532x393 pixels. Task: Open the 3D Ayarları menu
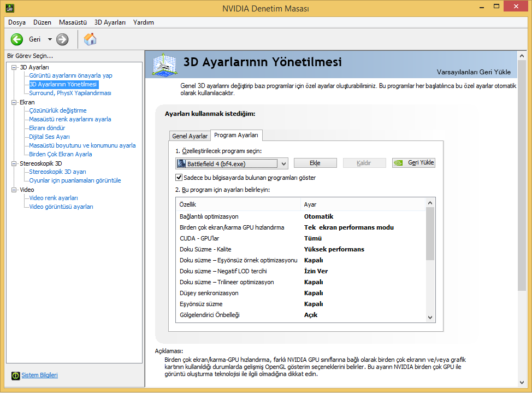(110, 22)
